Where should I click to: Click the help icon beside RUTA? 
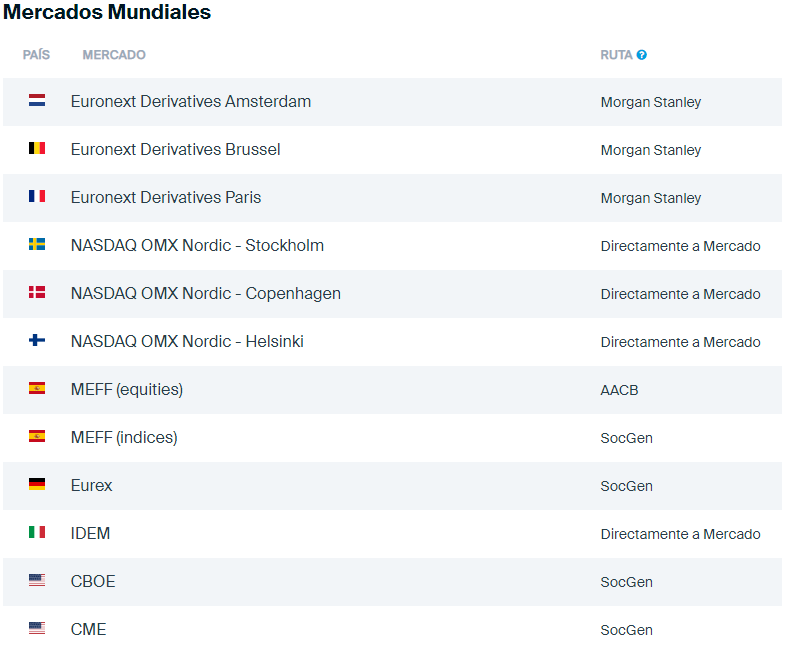pyautogui.click(x=642, y=55)
